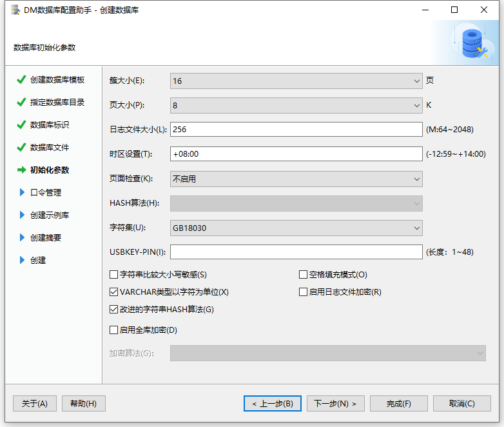The image size is (504, 427).
Task: Click the blue triangle beside 创建示例库
Action: pos(23,215)
